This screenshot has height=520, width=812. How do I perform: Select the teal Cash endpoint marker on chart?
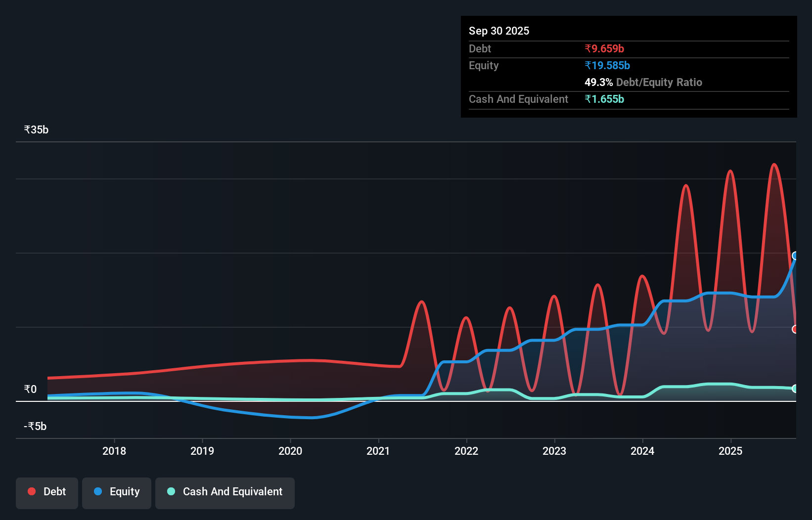point(795,389)
